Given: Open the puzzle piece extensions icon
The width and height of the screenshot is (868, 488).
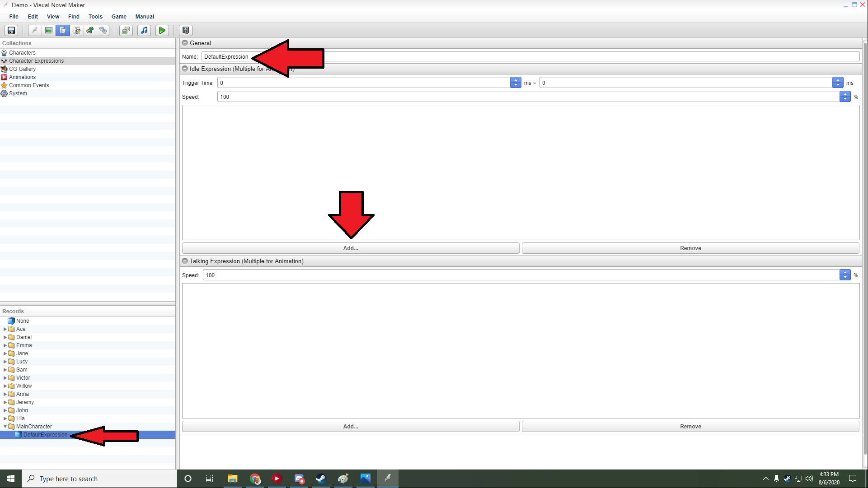Looking at the screenshot, I should coord(90,30).
